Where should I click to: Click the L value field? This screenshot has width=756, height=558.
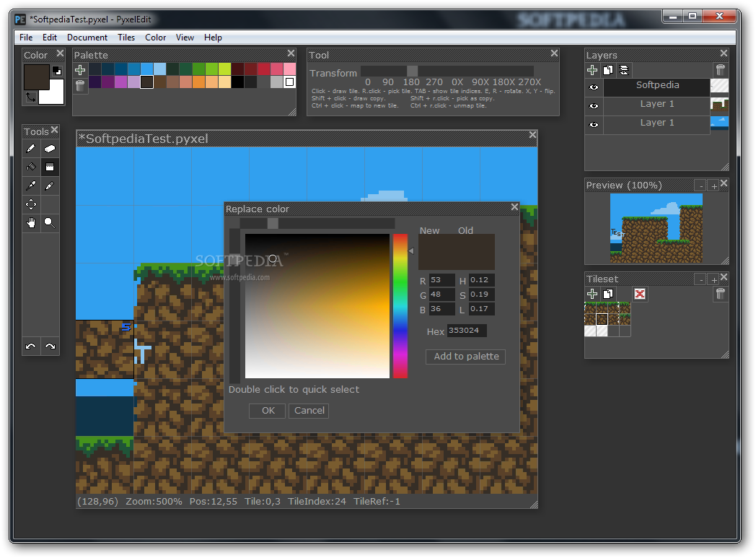482,309
